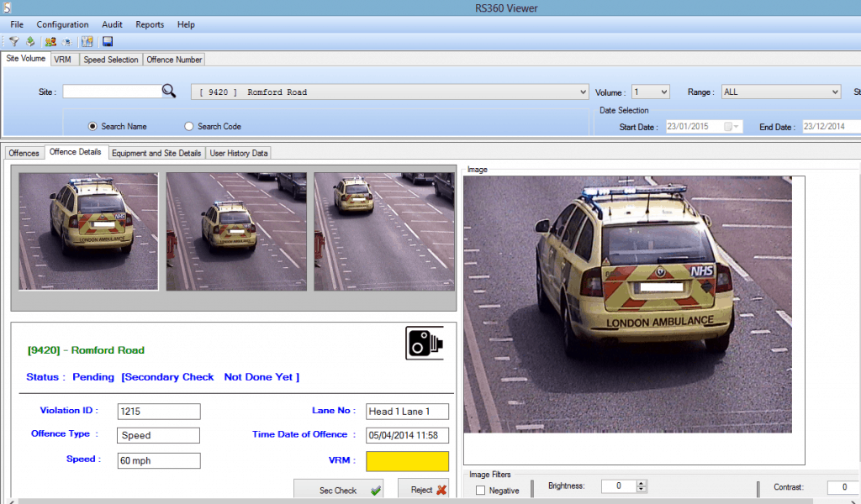
Task: Increase Brightness with the up spinner arrow
Action: click(642, 483)
